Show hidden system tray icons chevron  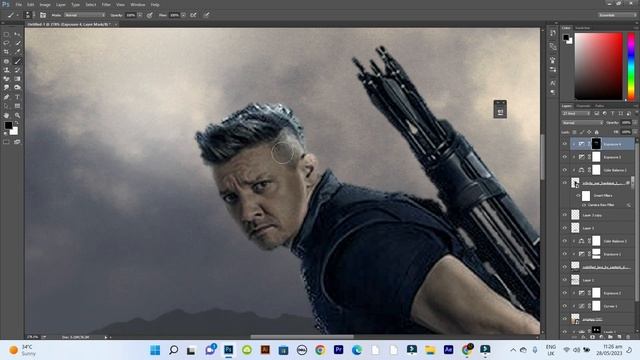coord(513,350)
